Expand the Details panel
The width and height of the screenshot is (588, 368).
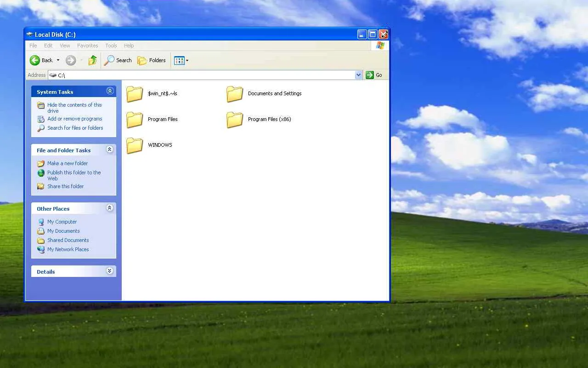click(x=110, y=271)
